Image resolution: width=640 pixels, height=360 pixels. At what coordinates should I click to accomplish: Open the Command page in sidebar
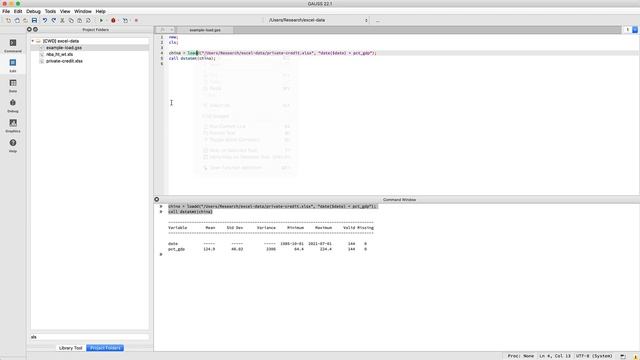coord(13,46)
